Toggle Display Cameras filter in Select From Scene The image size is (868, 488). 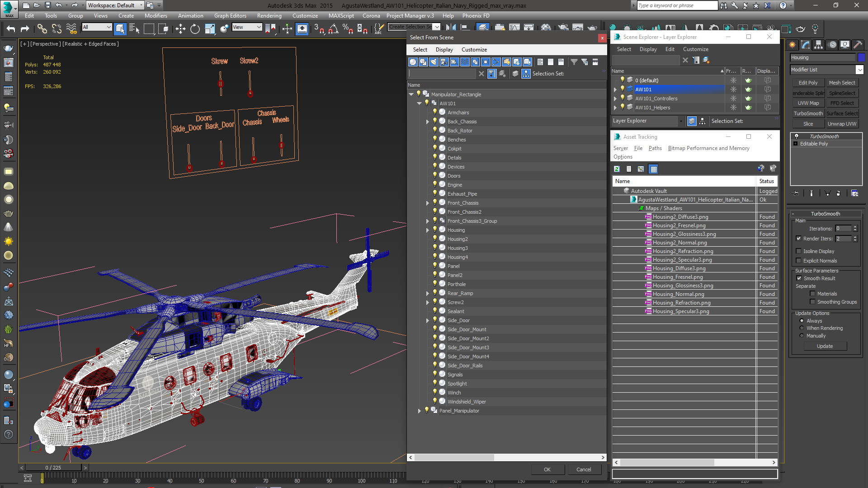click(444, 62)
